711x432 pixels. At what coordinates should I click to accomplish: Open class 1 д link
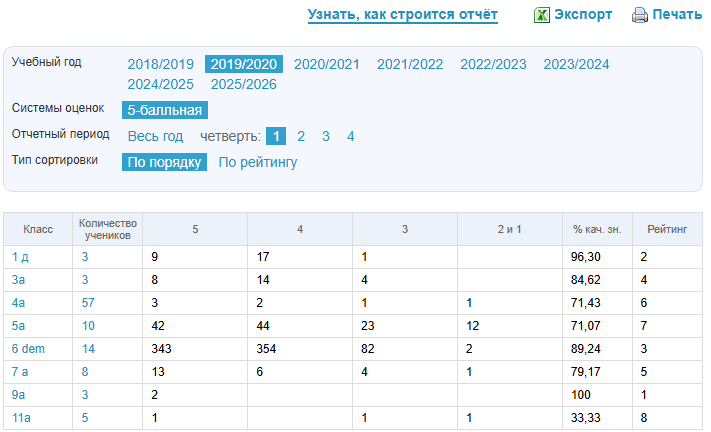coord(21,257)
